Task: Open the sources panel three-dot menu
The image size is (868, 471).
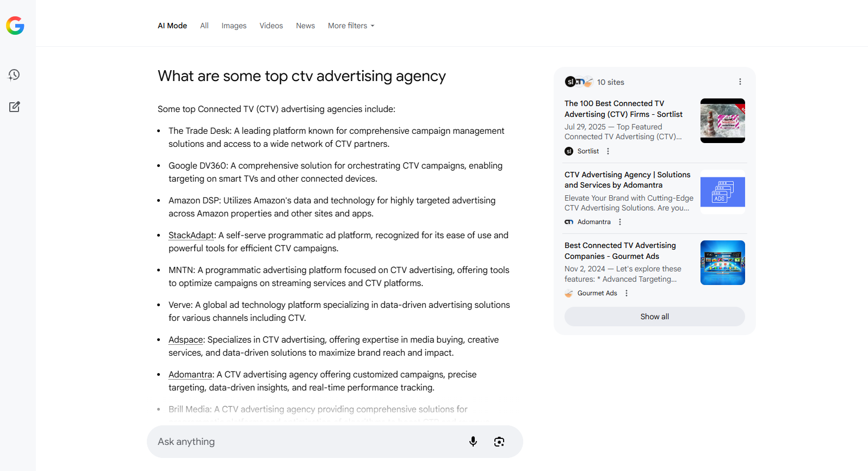Action: point(740,82)
